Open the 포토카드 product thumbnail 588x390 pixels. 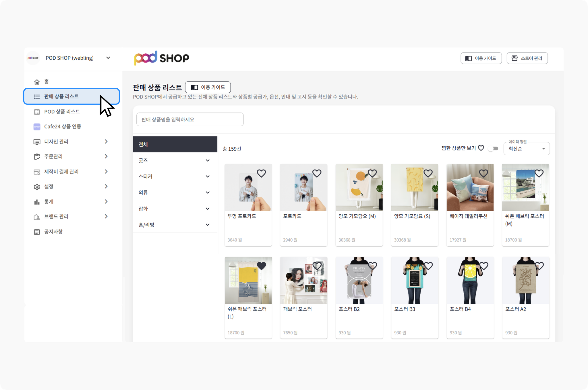[303, 188]
